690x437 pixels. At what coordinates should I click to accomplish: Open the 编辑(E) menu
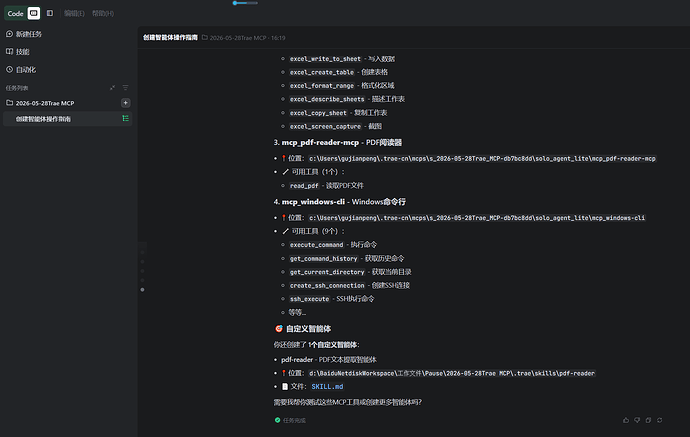point(74,14)
